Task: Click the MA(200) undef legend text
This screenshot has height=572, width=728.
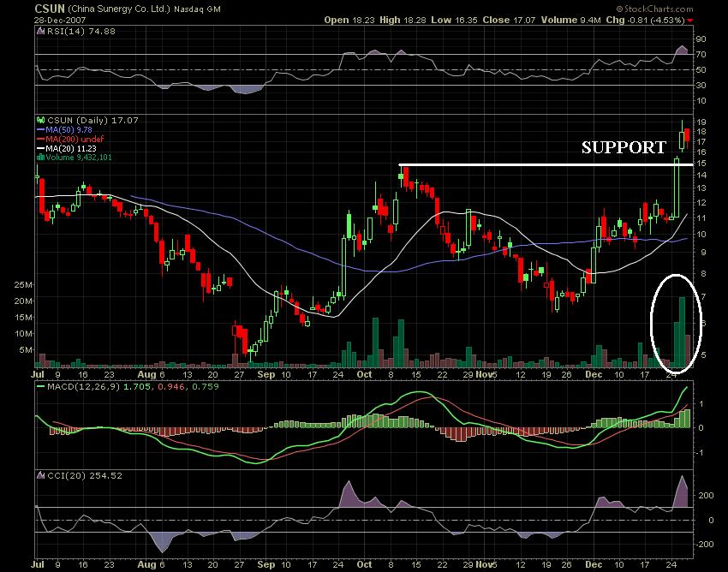Action: click(x=75, y=140)
